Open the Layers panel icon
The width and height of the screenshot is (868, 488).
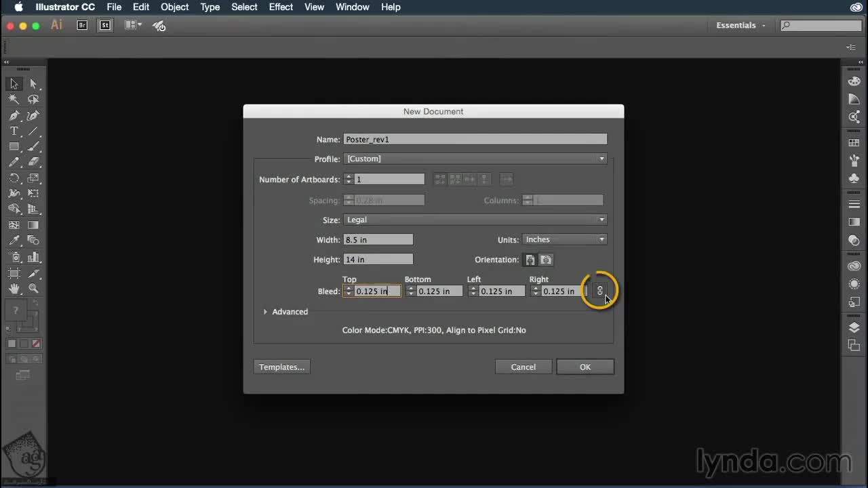[x=854, y=328]
